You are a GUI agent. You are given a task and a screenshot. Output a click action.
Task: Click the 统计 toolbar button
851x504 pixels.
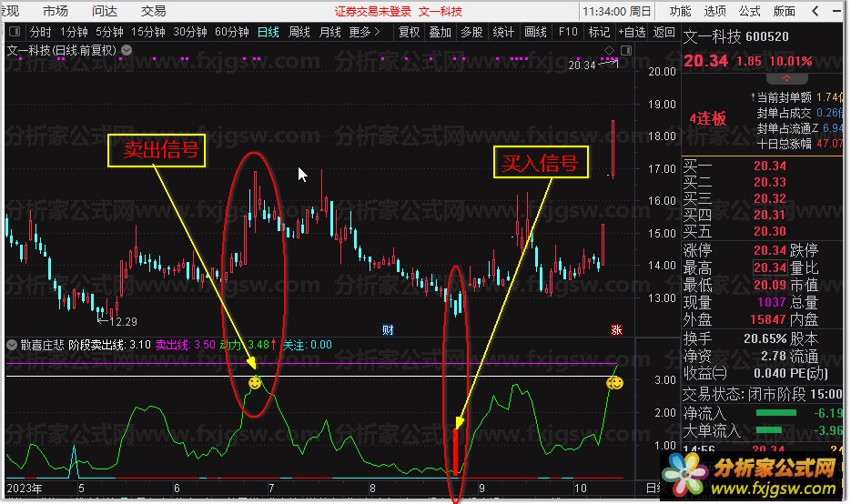point(503,32)
